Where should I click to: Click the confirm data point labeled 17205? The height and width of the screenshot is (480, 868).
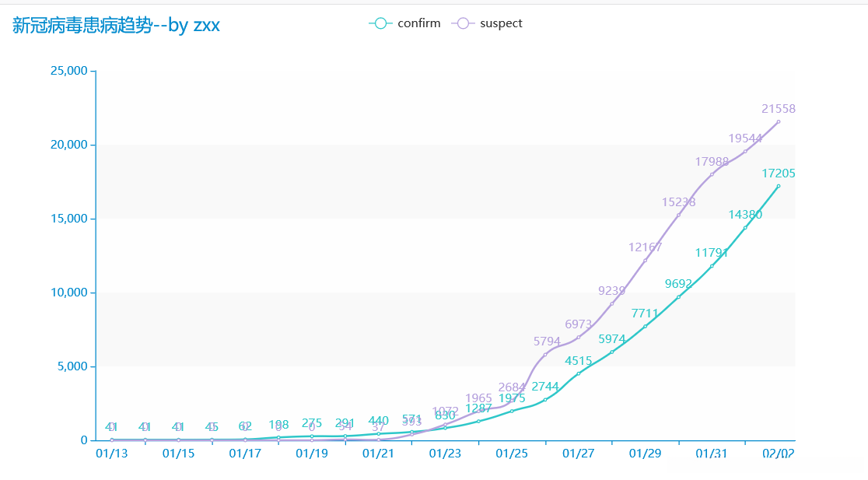(779, 186)
